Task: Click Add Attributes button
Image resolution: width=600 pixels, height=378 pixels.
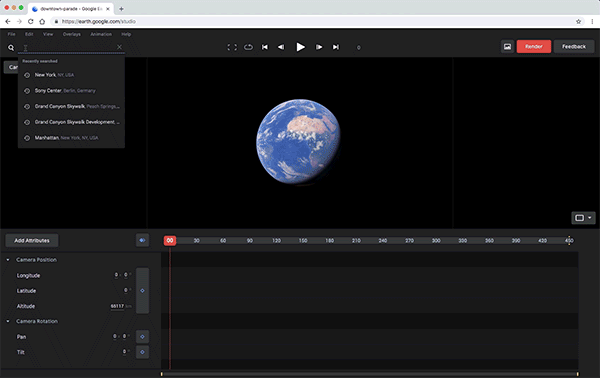Action: (x=32, y=241)
